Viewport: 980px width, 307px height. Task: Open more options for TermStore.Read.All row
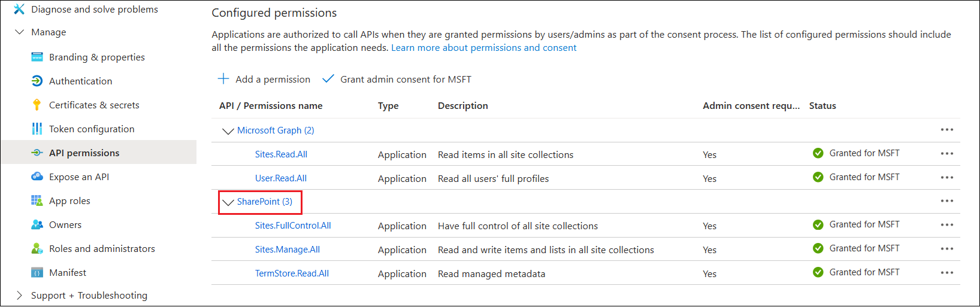tap(946, 273)
